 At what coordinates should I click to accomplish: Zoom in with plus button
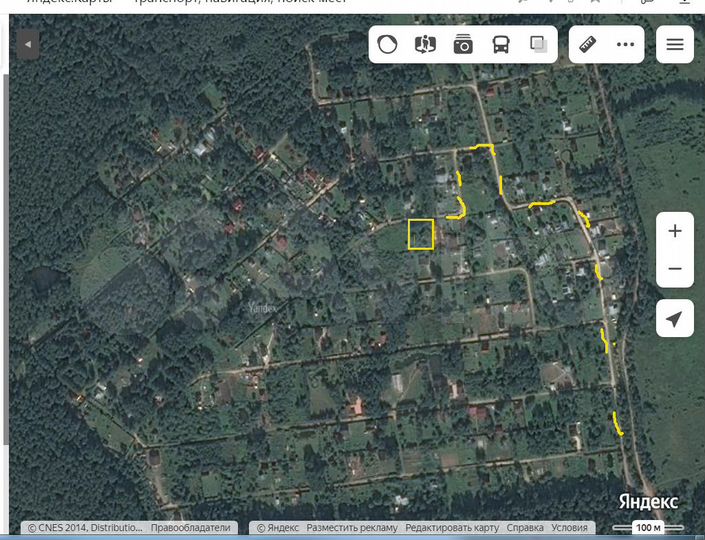coord(675,231)
